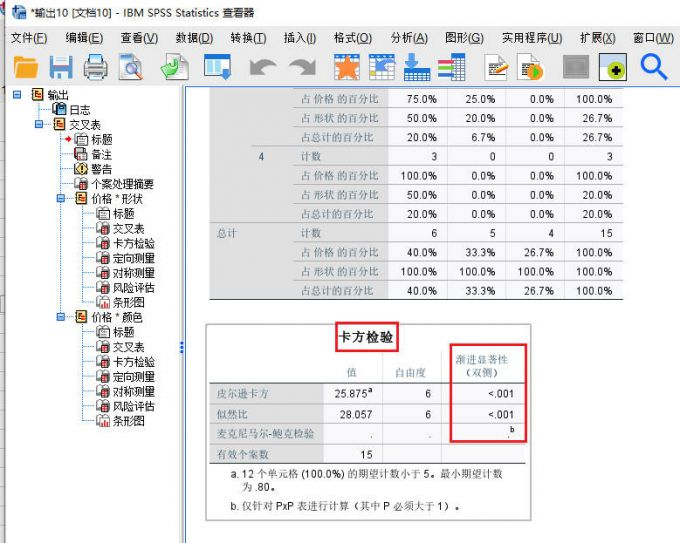Screen dimensions: 680x543
Task: Open Print Preview from the toolbar
Action: coord(131,68)
